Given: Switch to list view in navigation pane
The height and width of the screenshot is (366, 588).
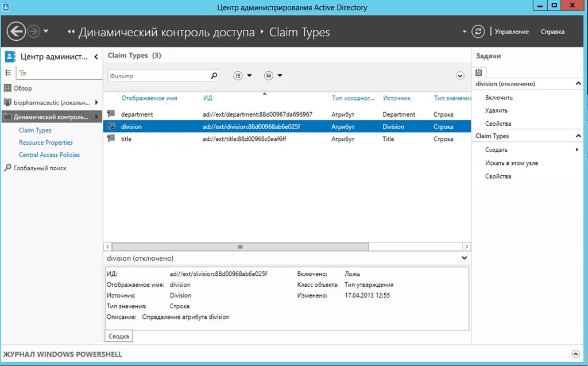Looking at the screenshot, I should click(x=8, y=73).
